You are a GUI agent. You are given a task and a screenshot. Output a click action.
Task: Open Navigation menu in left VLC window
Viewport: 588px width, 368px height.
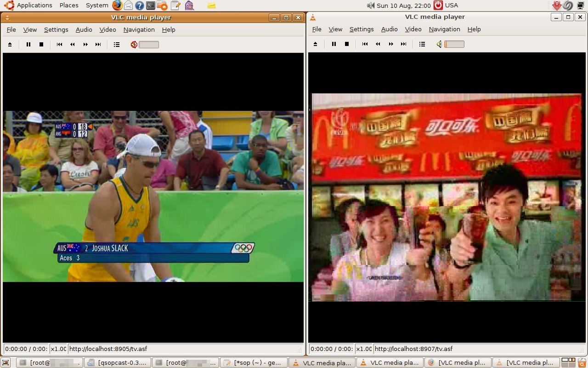[139, 29]
